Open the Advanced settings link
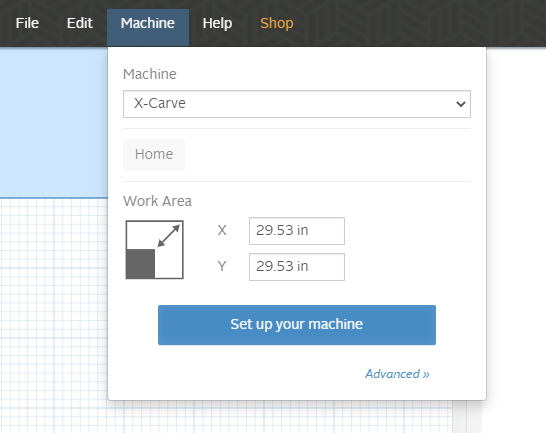546x433 pixels. click(x=397, y=374)
